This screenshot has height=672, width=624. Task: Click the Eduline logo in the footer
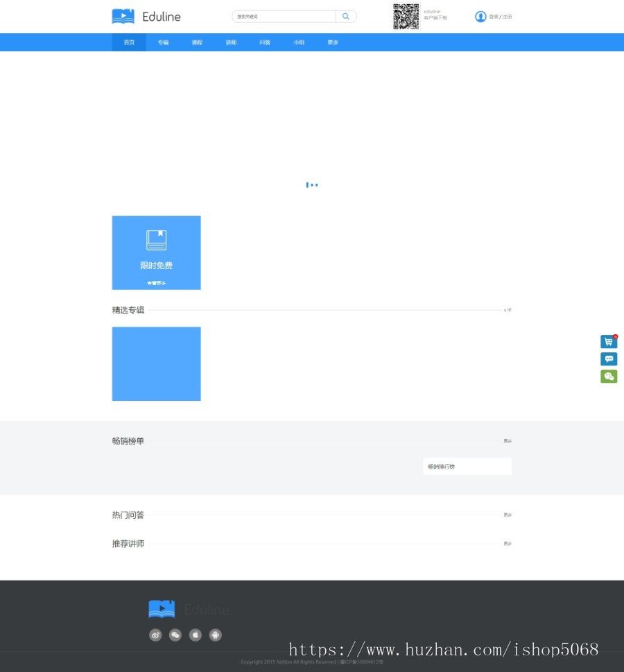pyautogui.click(x=189, y=609)
